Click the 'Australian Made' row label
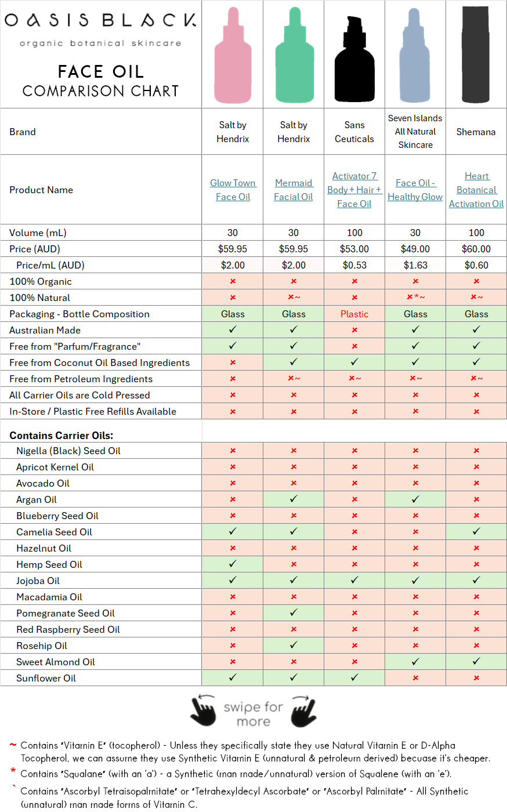 45,330
